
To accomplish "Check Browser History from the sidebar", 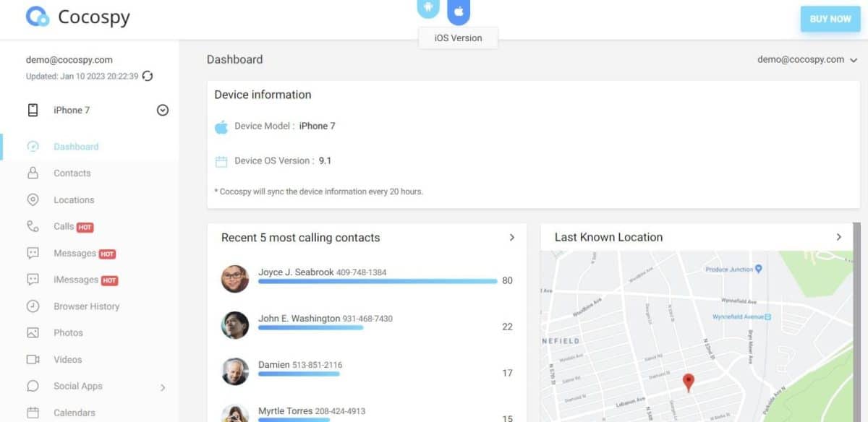I will [x=86, y=306].
